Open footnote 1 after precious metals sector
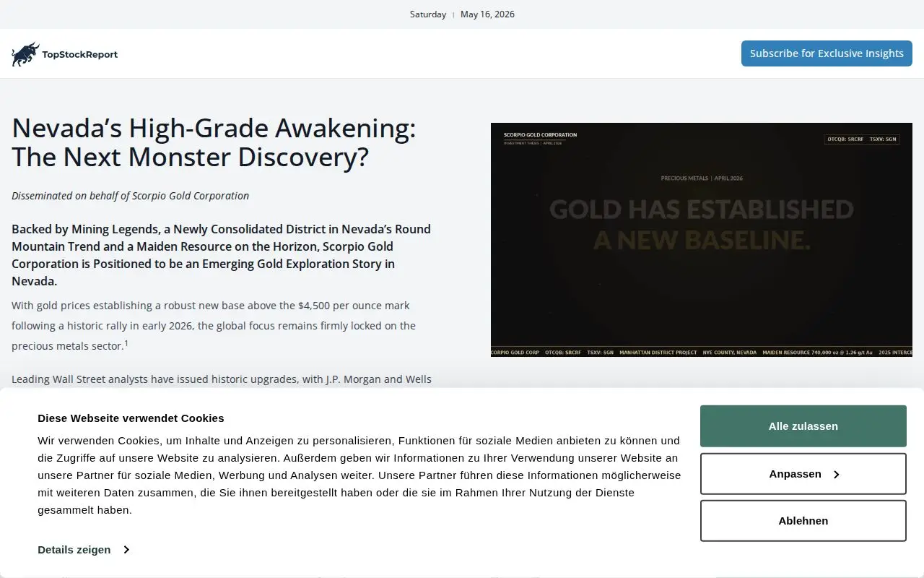924x578 pixels. [x=126, y=343]
